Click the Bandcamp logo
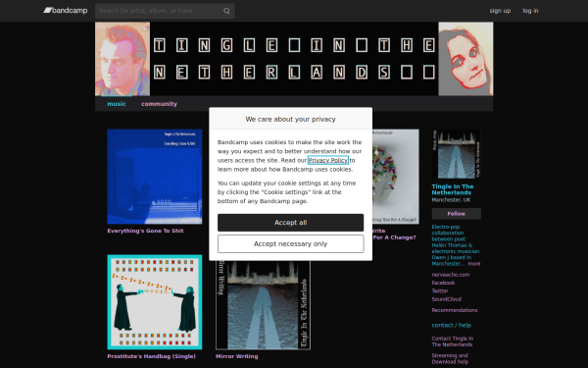This screenshot has height=368, width=588. [66, 11]
